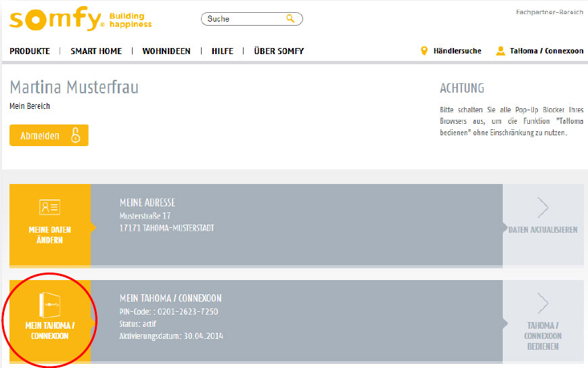Click the Building happiness slogan
Viewport: 588px width, 368px height.
(131, 20)
